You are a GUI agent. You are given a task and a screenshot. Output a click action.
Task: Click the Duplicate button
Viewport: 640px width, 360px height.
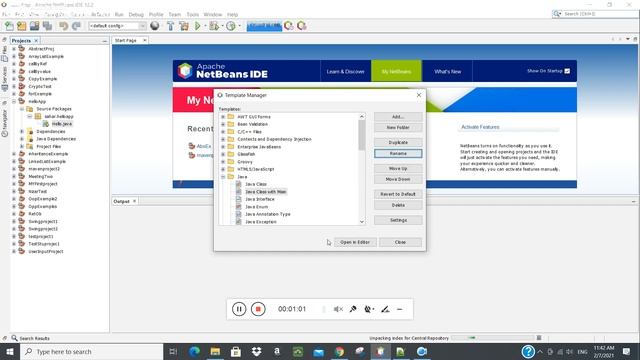(398, 142)
